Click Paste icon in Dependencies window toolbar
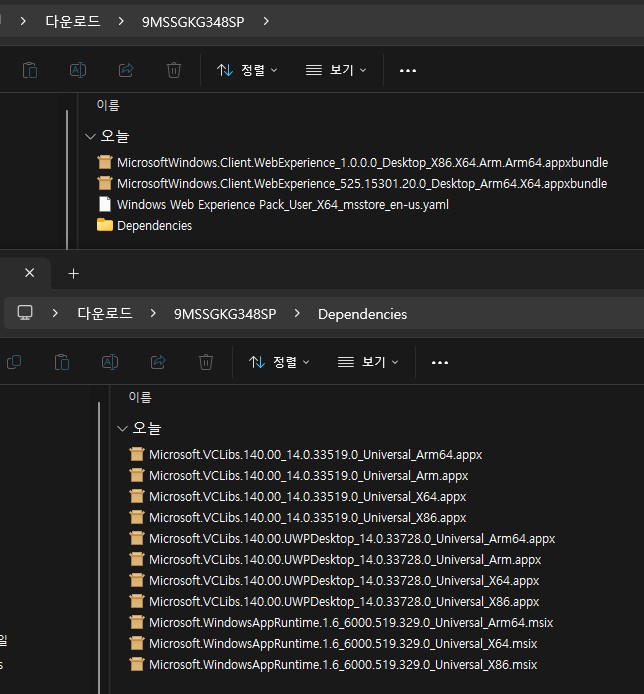This screenshot has width=644, height=694. pos(62,362)
